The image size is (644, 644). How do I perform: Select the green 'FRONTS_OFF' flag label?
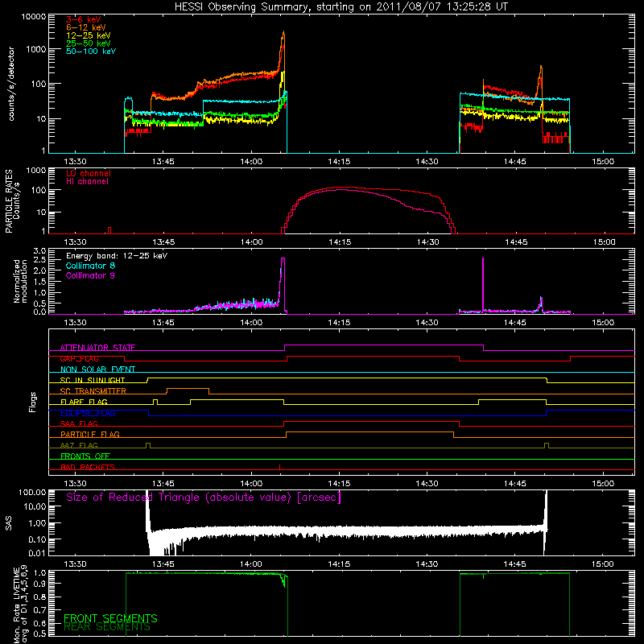pyautogui.click(x=85, y=456)
